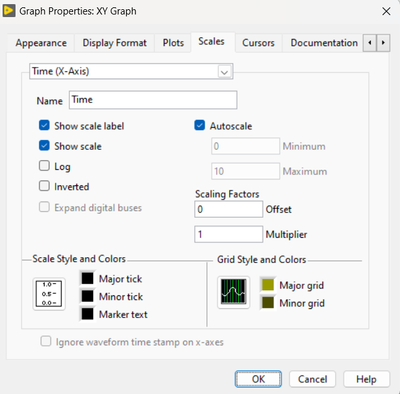Screen dimensions: 400x394
Task: Pick the Minor tick color swatch
Action: [87, 296]
